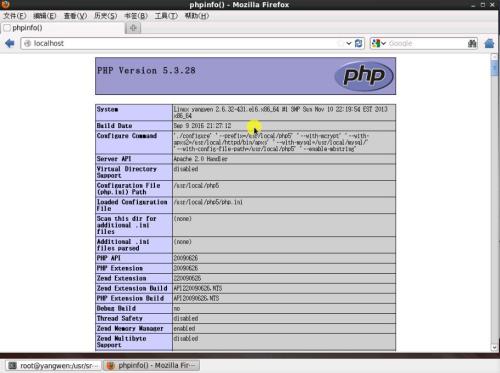Screen dimensions: 500x373
Task: Click the Virtual Directory Support label
Action: pyautogui.click(x=126, y=172)
